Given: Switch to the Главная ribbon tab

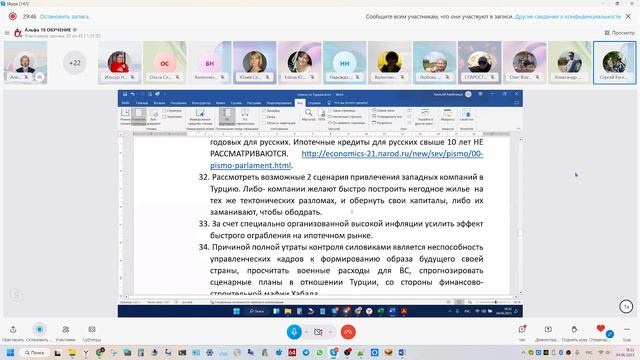Looking at the screenshot, I should [x=142, y=103].
